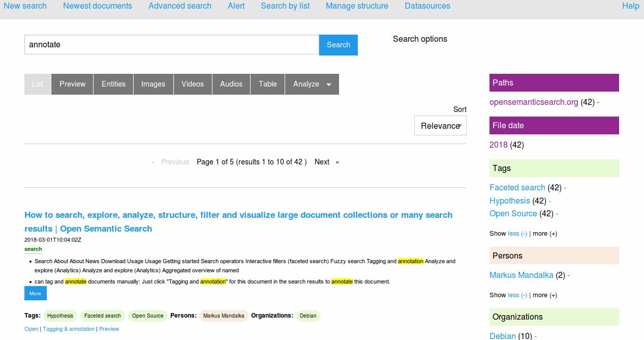Open the Analyze dropdown menu
Viewport: 644px width, 340px height.
(312, 84)
